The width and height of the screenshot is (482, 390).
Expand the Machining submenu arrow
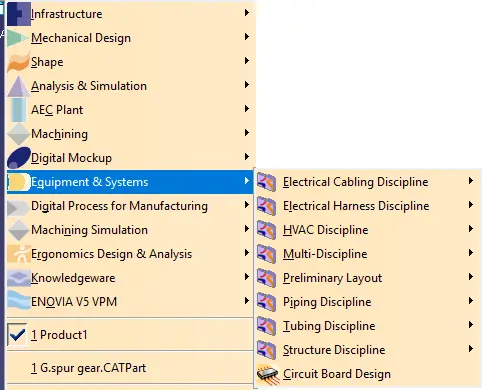[247, 133]
